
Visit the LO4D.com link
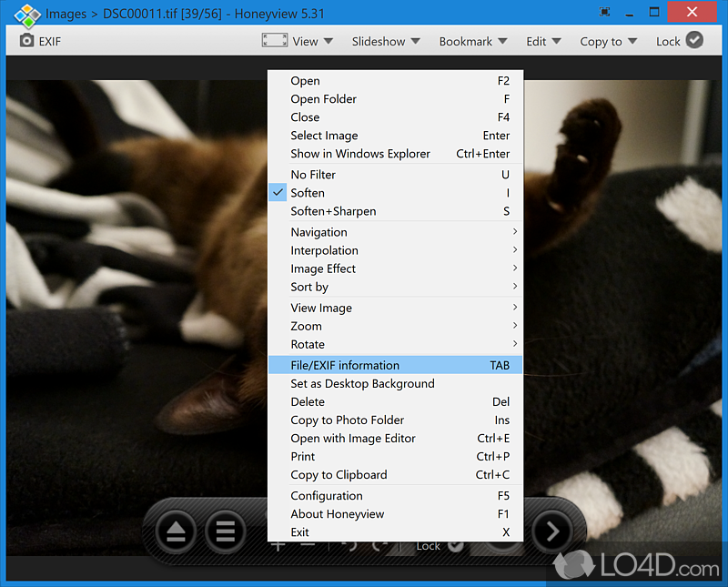[648, 566]
